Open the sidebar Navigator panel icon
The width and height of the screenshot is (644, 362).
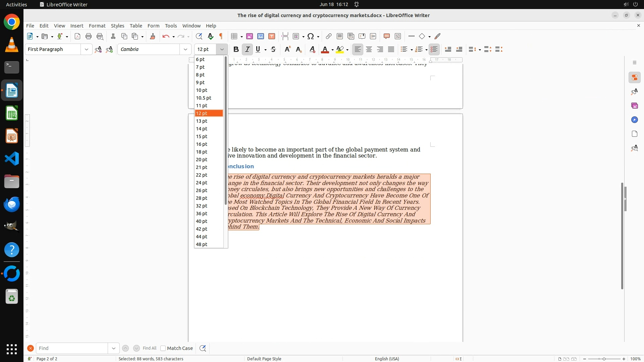click(634, 120)
